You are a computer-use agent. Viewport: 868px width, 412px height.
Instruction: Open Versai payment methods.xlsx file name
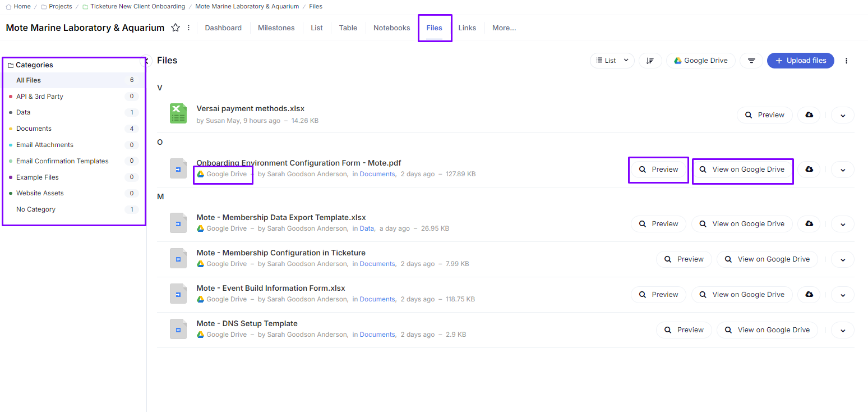251,108
